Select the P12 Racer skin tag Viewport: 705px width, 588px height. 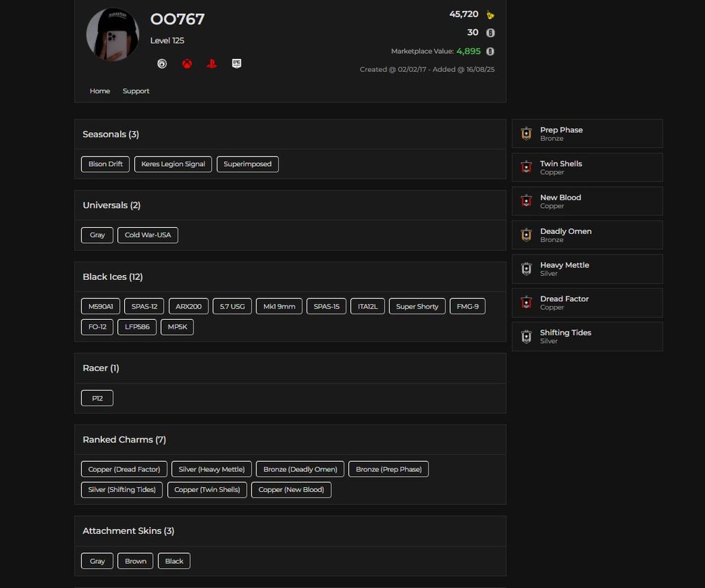97,399
